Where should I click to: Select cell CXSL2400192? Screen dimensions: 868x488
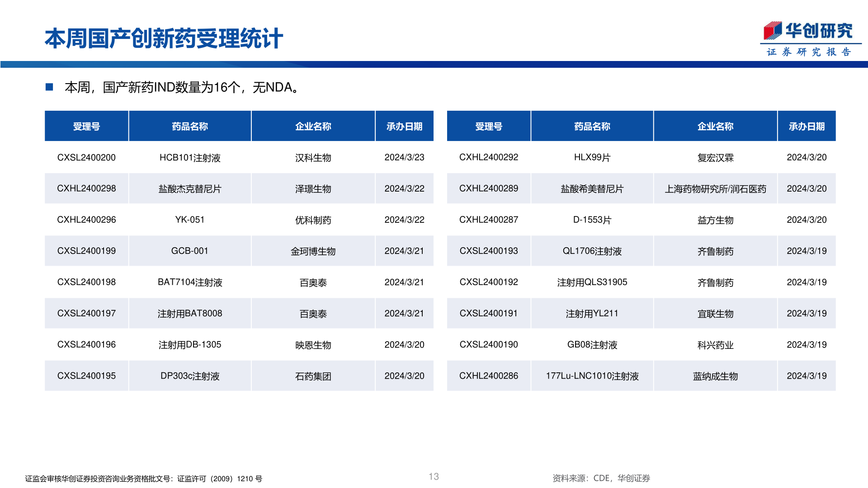pyautogui.click(x=489, y=282)
